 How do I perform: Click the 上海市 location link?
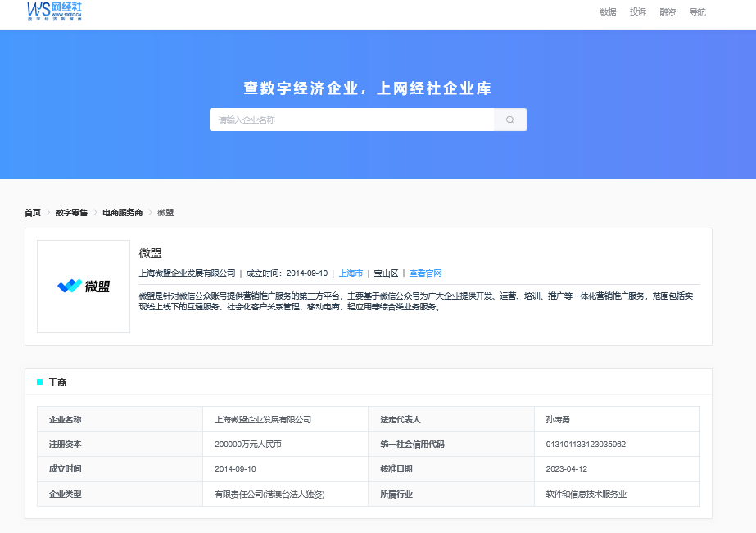[351, 273]
